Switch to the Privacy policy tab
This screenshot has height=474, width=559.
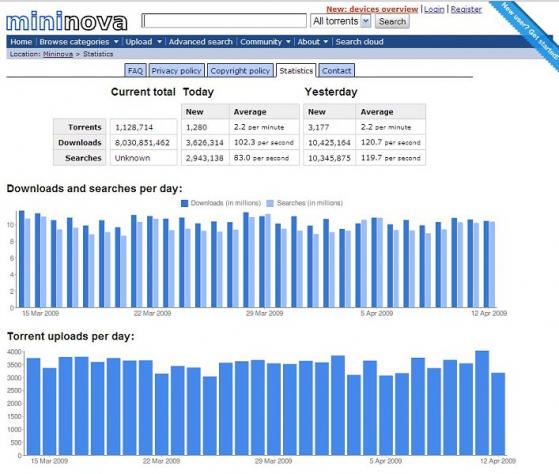click(176, 71)
